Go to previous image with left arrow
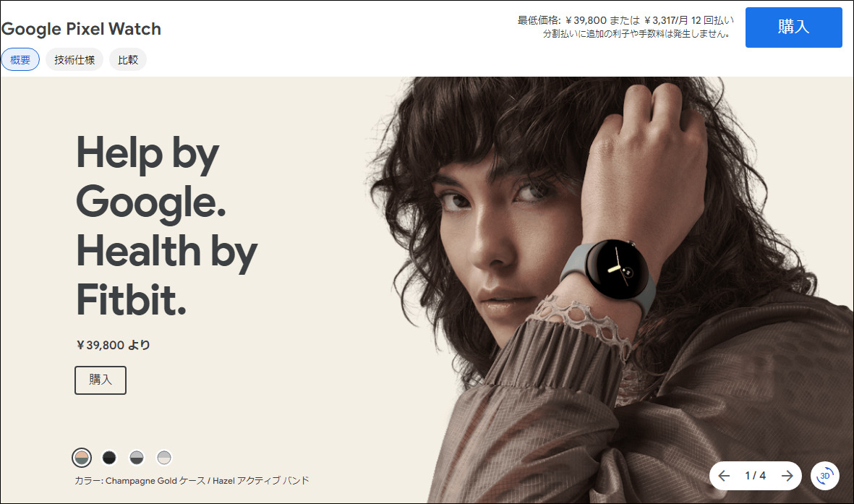 [x=724, y=476]
